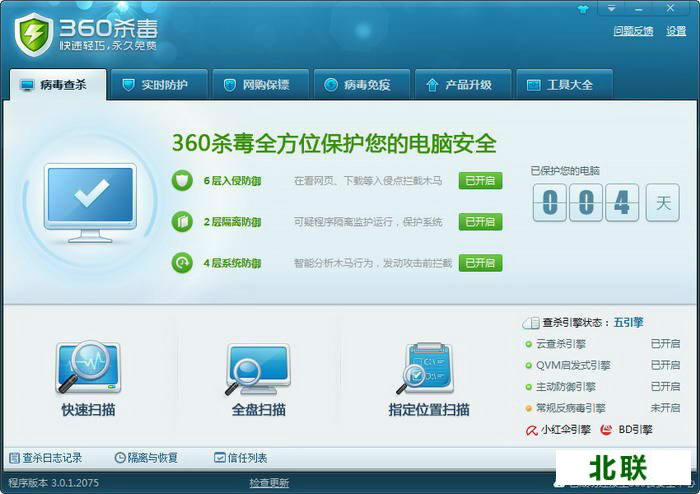The height and width of the screenshot is (494, 700).
Task: Click the BD引擎 red engine icon
Action: pos(606,430)
